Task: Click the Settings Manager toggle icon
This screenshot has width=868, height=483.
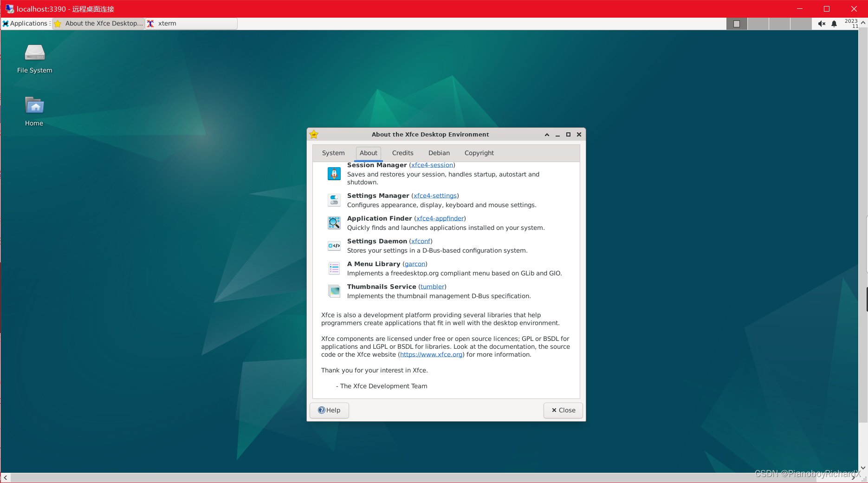Action: pyautogui.click(x=334, y=200)
